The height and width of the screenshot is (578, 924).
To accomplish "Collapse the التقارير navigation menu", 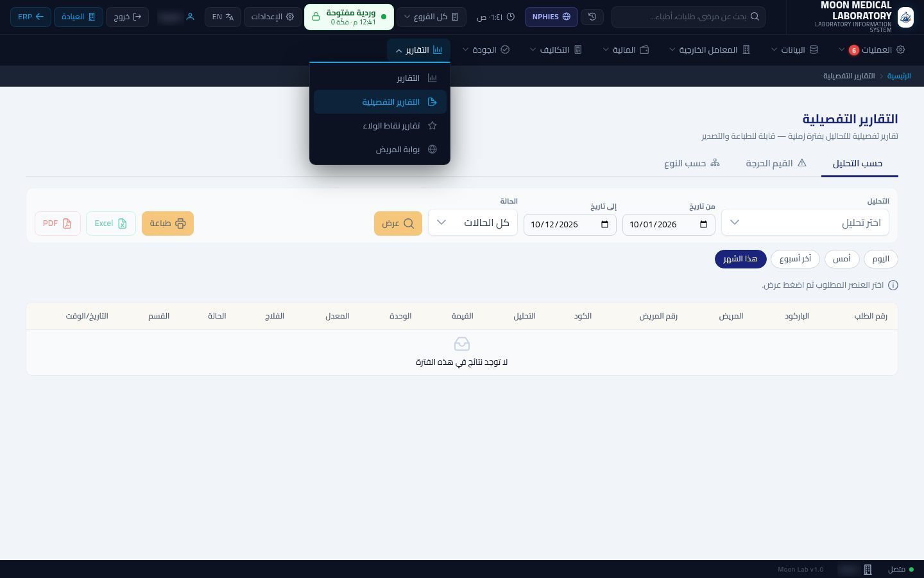I will (x=419, y=49).
